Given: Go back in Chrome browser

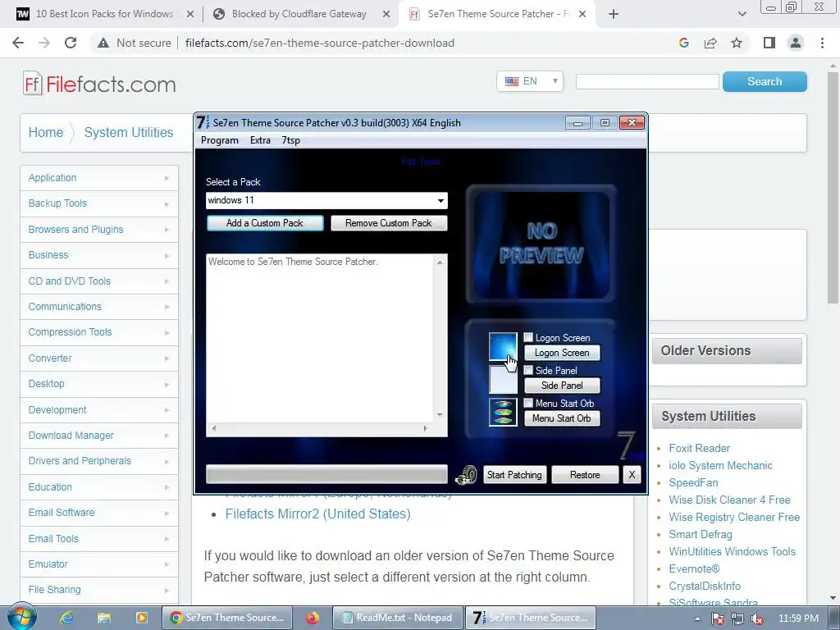Looking at the screenshot, I should click(18, 43).
